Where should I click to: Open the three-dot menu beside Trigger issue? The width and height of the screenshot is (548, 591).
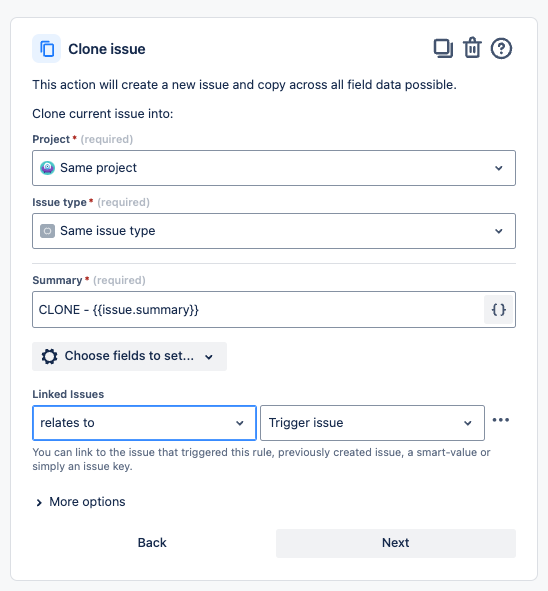coord(501,420)
